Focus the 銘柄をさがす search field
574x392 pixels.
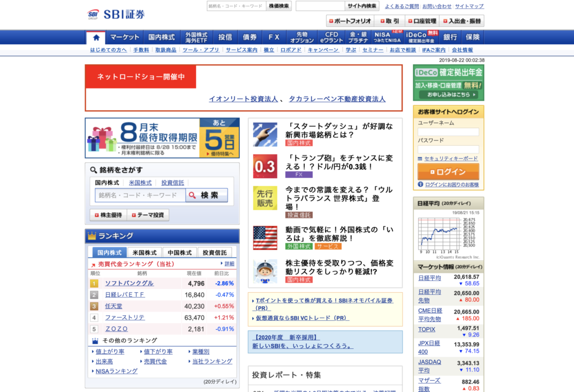pos(140,195)
